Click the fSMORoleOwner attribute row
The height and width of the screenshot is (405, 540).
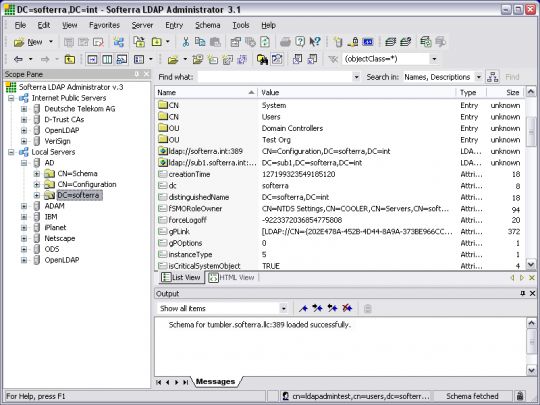pyautogui.click(x=339, y=209)
